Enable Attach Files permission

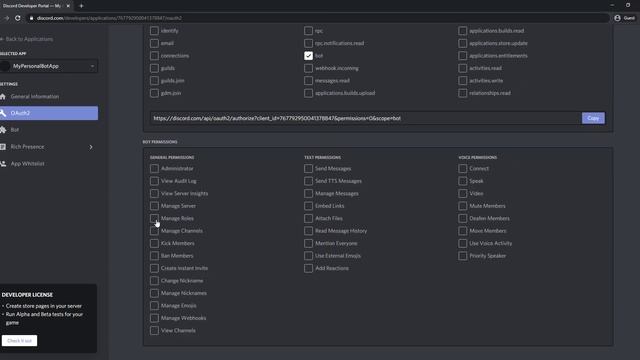309,218
